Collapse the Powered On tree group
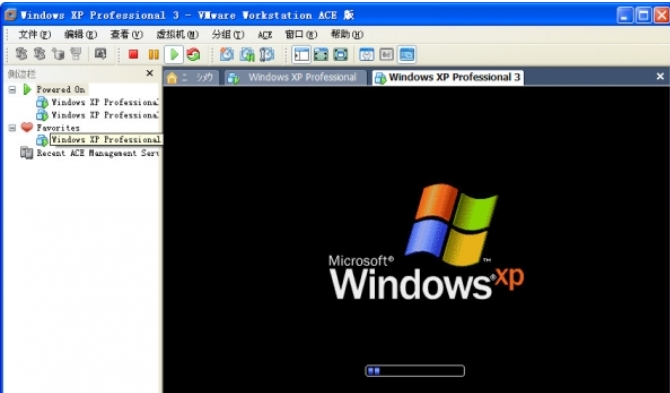 (x=12, y=90)
